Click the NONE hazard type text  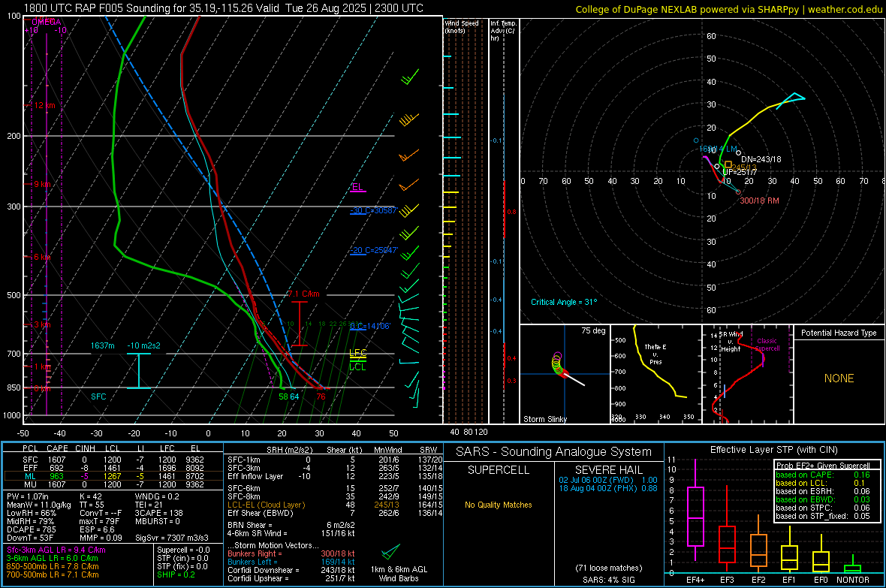click(839, 378)
